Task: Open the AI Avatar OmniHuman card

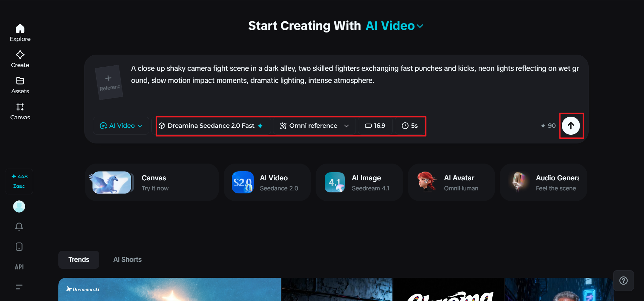Action: [451, 182]
